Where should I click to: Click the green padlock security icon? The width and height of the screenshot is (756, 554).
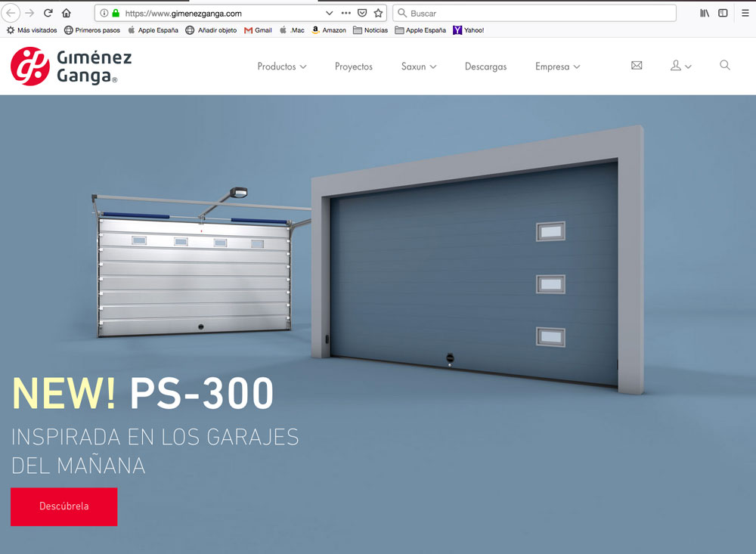click(116, 13)
